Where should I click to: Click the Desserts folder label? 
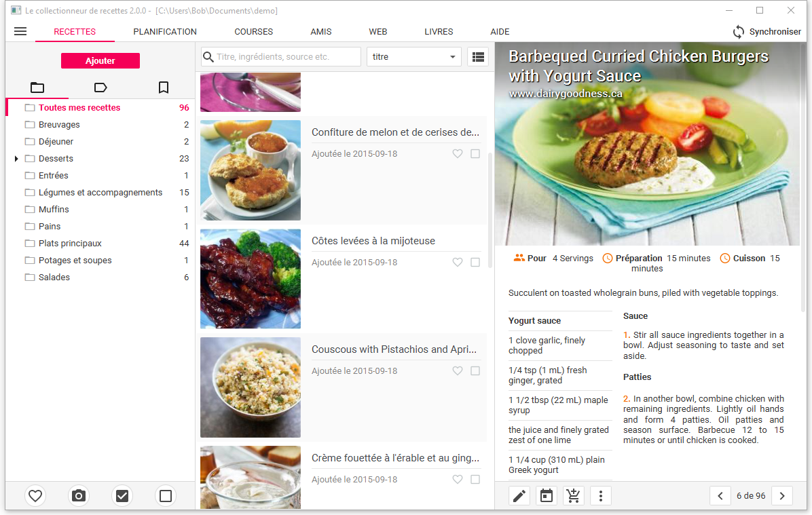tap(56, 158)
